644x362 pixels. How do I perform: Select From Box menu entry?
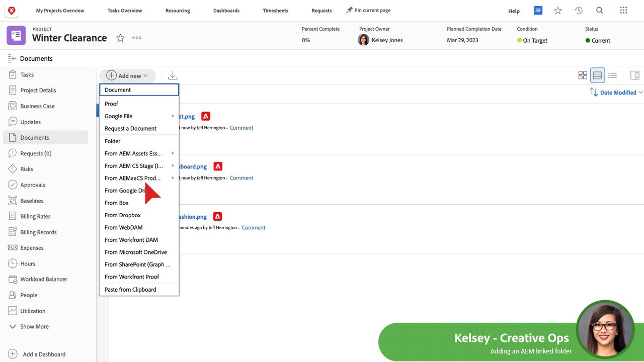click(x=139, y=203)
